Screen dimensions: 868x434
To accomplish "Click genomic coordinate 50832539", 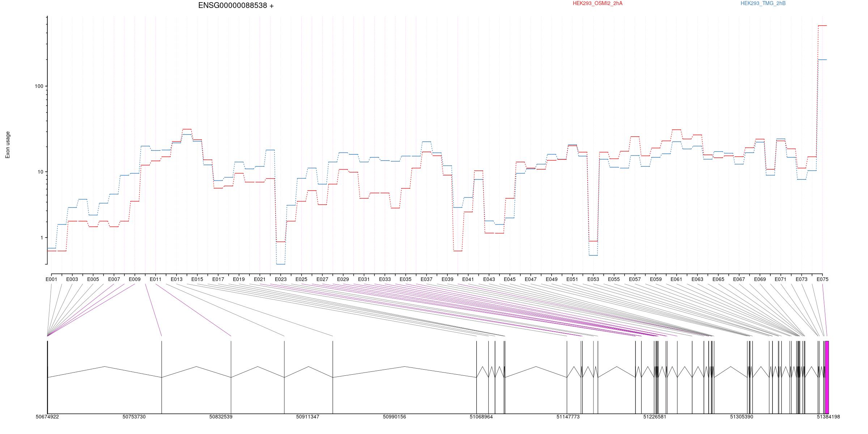I will pyautogui.click(x=221, y=417).
